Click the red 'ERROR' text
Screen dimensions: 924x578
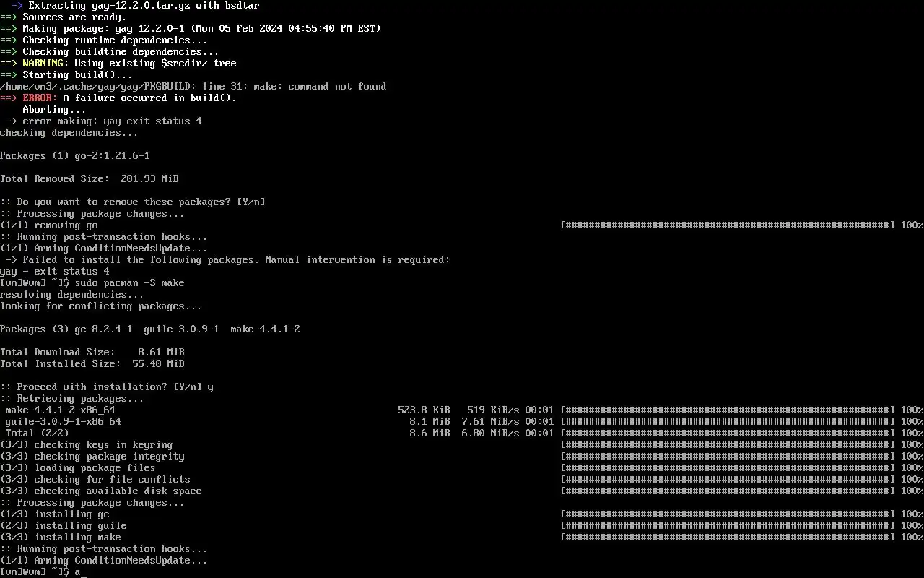click(x=37, y=98)
